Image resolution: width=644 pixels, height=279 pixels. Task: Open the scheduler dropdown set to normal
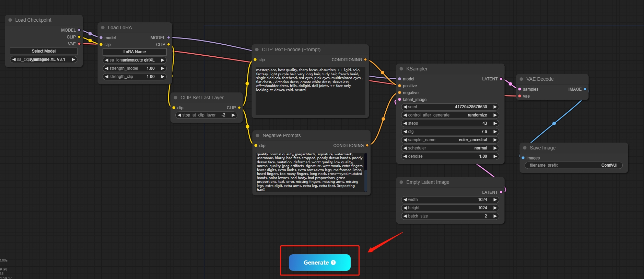pos(450,148)
